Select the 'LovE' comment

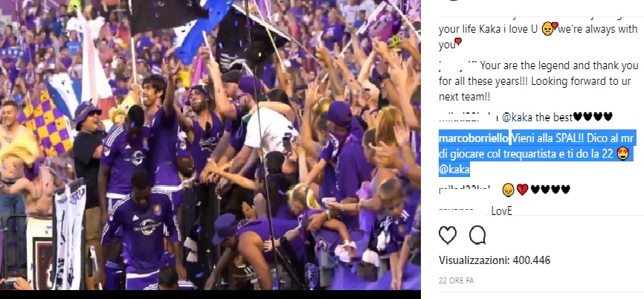(502, 211)
